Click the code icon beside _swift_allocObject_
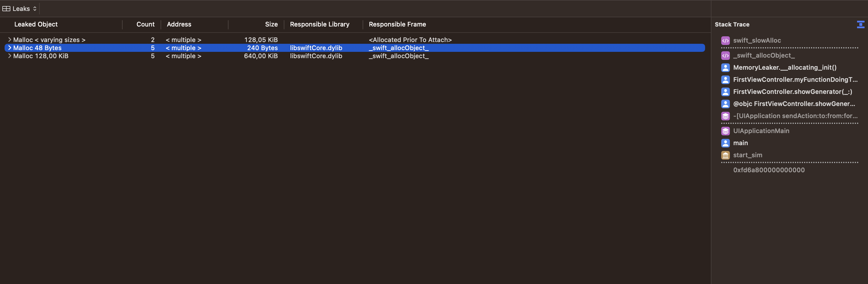This screenshot has height=284, width=868. [726, 56]
